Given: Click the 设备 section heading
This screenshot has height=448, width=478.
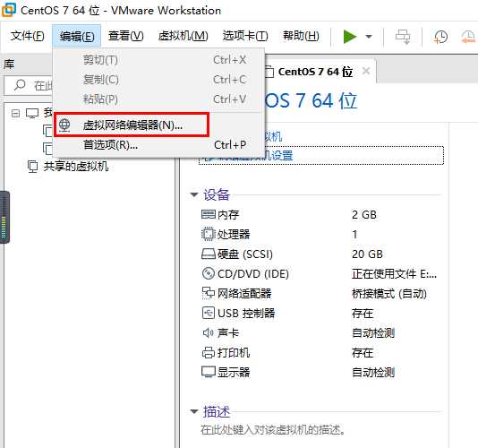Looking at the screenshot, I should [x=216, y=194].
